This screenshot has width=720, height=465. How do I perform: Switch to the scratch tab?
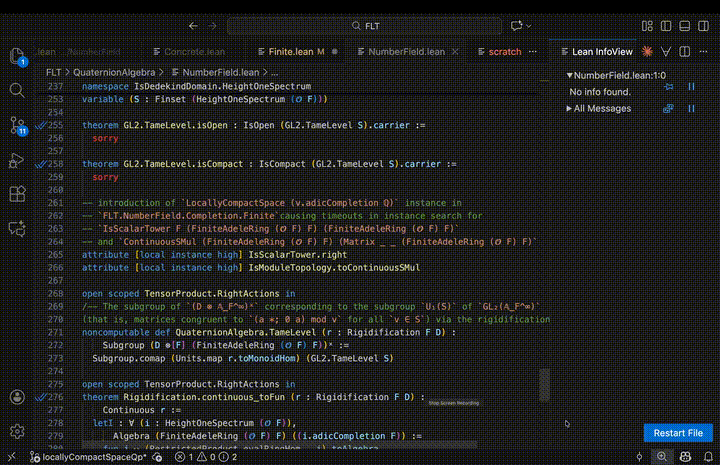tap(505, 50)
